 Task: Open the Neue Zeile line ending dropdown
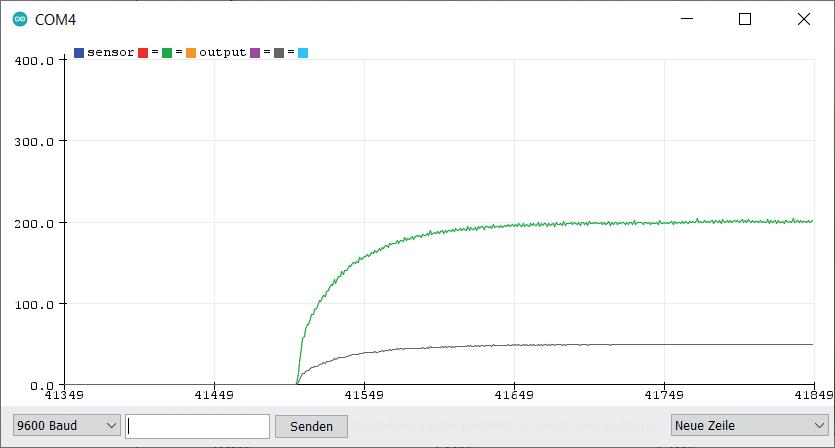pos(749,426)
